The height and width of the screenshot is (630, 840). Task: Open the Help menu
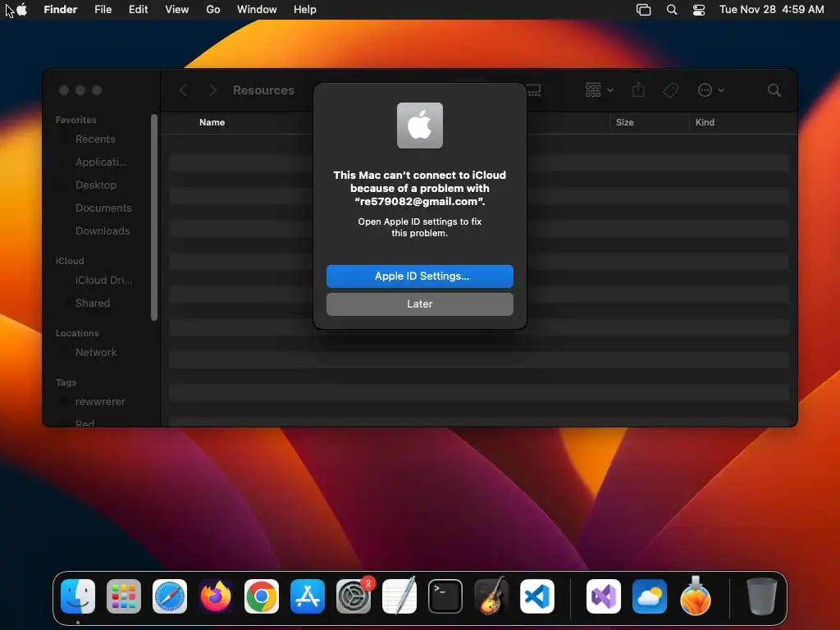click(x=305, y=10)
